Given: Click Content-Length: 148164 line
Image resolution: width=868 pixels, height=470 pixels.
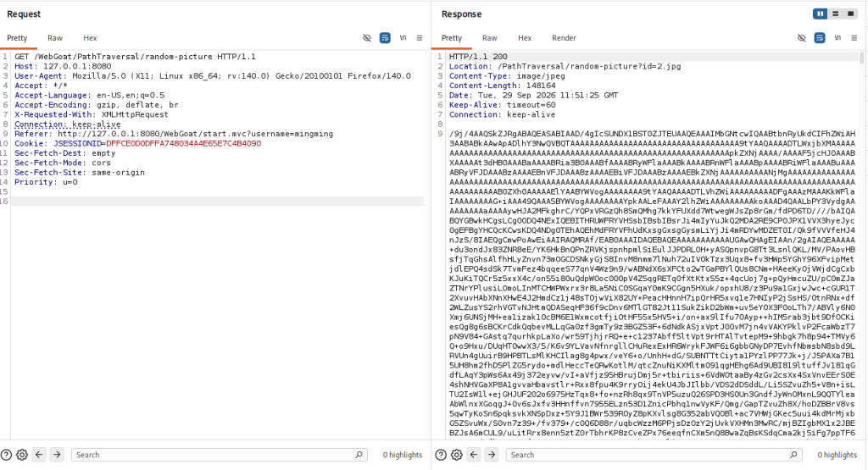Looking at the screenshot, I should (502, 86).
